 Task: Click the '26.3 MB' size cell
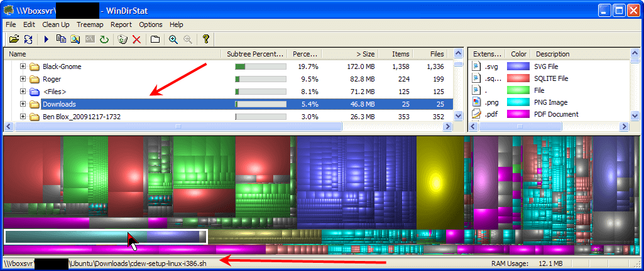(363, 117)
